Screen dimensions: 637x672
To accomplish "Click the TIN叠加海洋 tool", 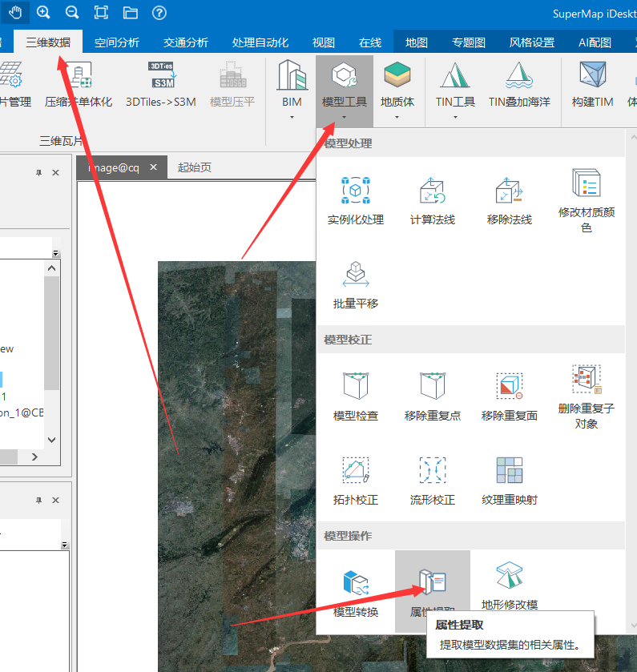I will (519, 85).
